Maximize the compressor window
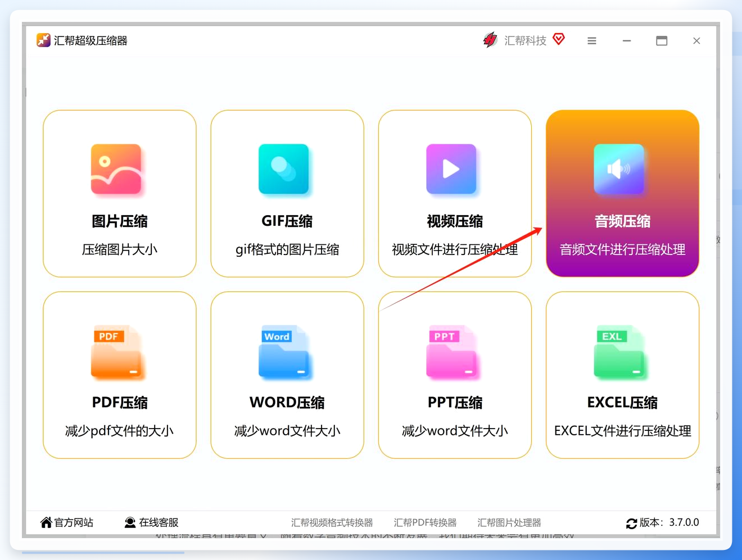 [662, 40]
